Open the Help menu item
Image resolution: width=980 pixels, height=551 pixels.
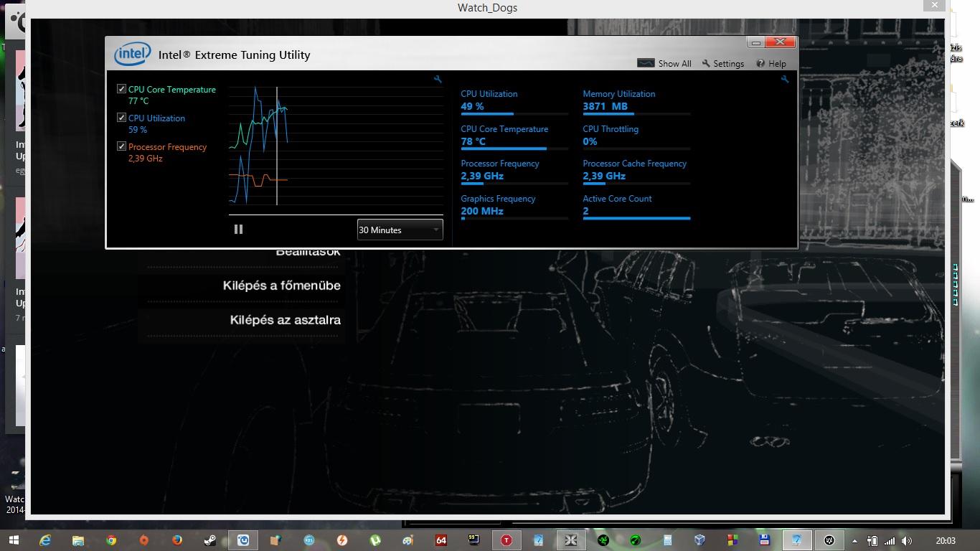pyautogui.click(x=771, y=63)
